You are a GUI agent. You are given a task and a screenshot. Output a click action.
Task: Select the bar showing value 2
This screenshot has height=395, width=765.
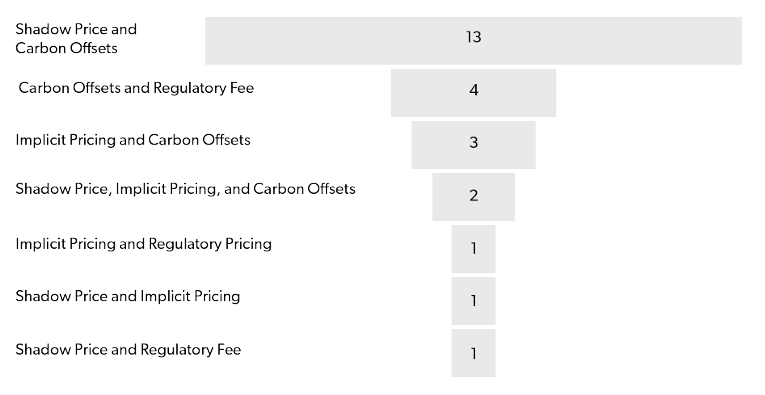click(473, 197)
